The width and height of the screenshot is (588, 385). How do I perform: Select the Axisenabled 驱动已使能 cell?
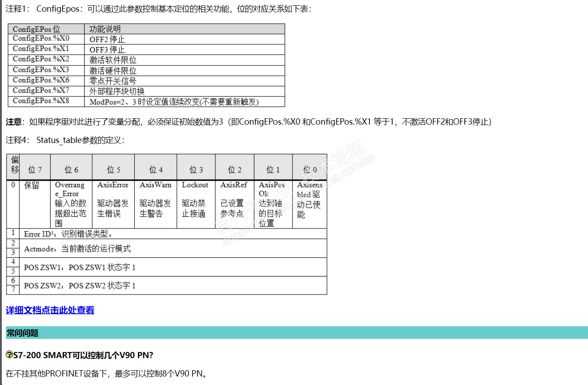310,204
